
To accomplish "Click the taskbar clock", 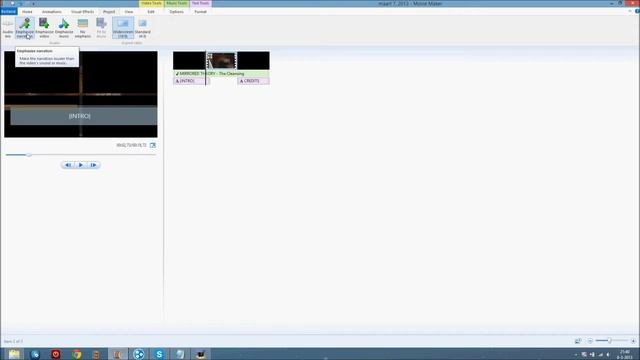I will tap(624, 354).
